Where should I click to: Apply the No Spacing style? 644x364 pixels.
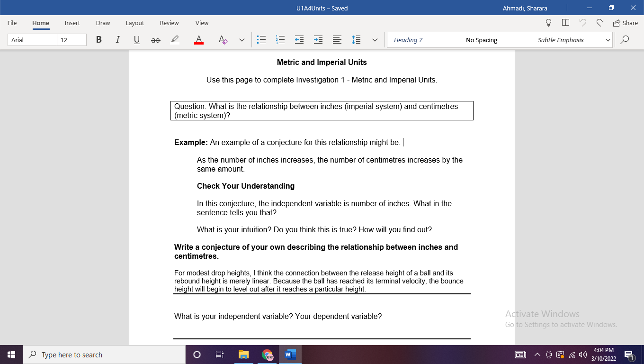[x=482, y=40]
